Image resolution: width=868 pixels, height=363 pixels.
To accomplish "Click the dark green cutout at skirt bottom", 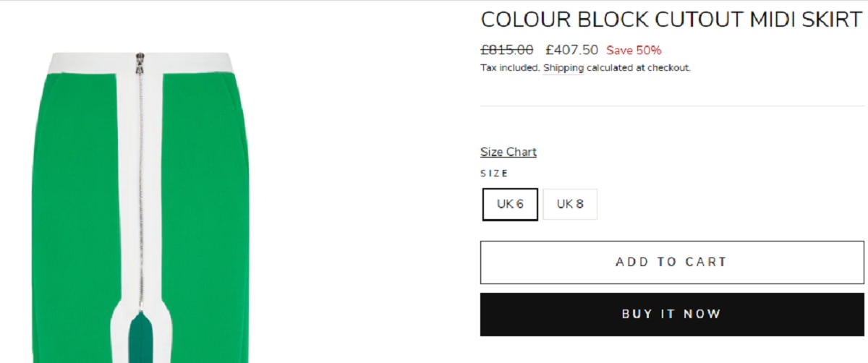I will pyautogui.click(x=140, y=340).
